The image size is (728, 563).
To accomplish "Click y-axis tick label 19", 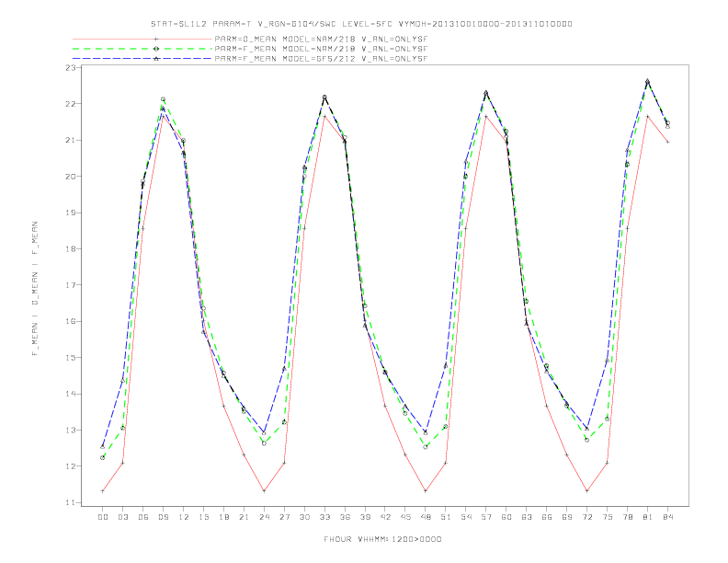I will [71, 213].
